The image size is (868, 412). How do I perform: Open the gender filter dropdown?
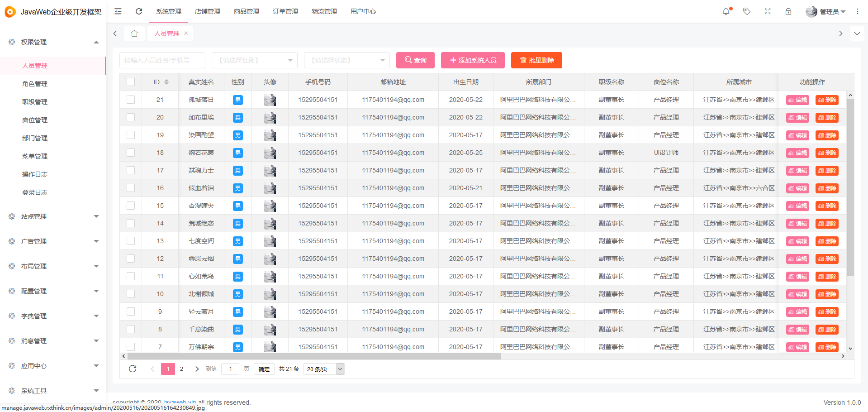[x=254, y=60]
